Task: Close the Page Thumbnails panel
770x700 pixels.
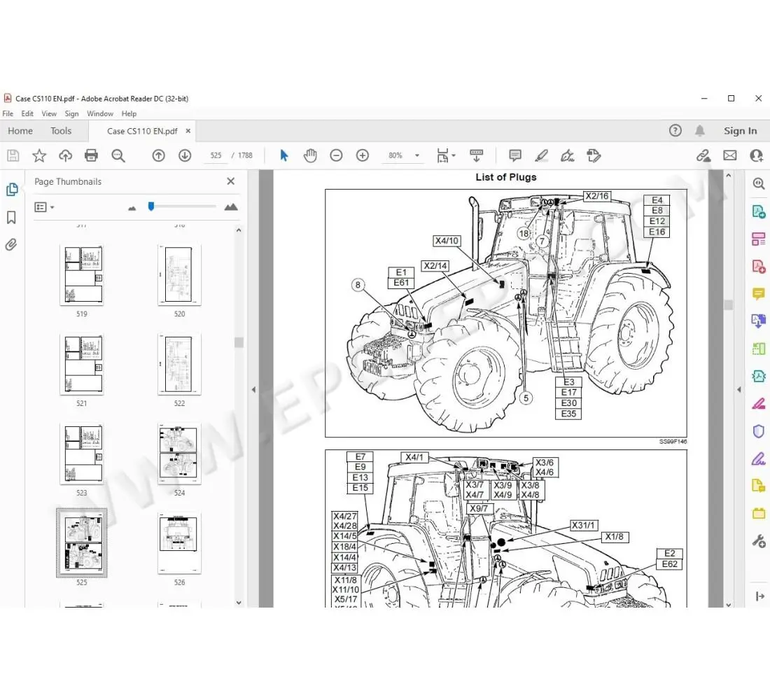Action: point(231,181)
